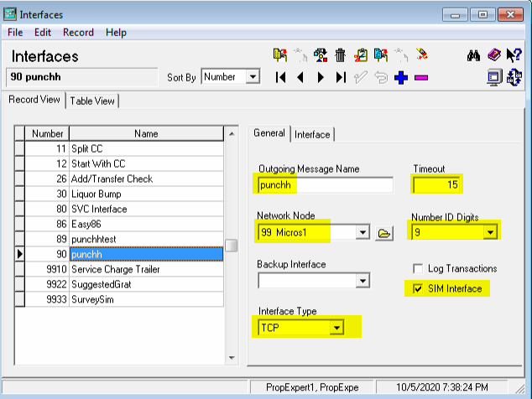The height and width of the screenshot is (399, 532).
Task: Go to the previous record
Action: click(x=300, y=78)
